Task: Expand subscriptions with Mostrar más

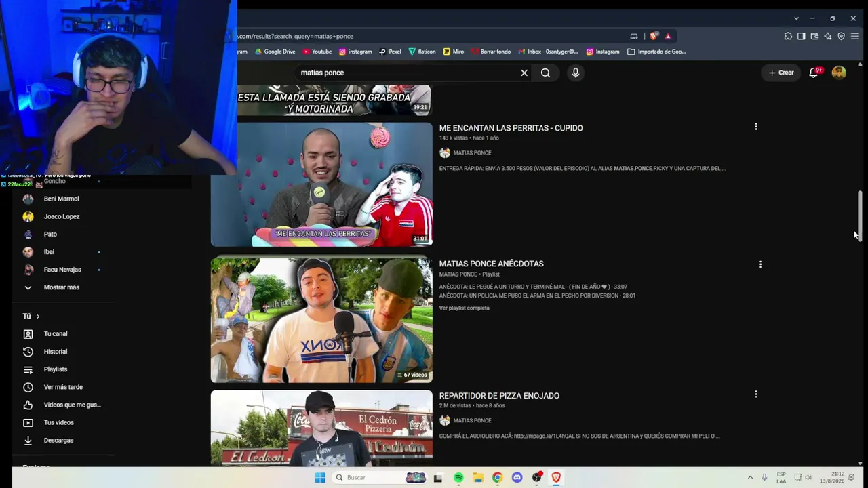Action: click(62, 287)
